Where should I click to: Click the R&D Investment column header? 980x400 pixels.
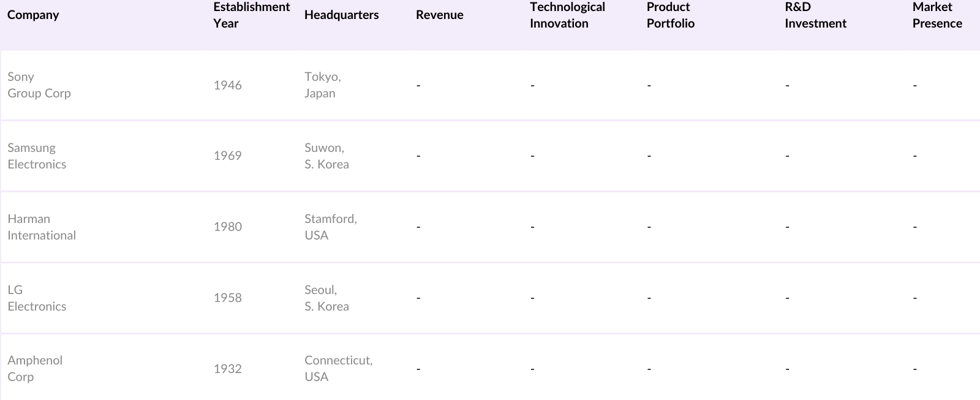(x=815, y=15)
